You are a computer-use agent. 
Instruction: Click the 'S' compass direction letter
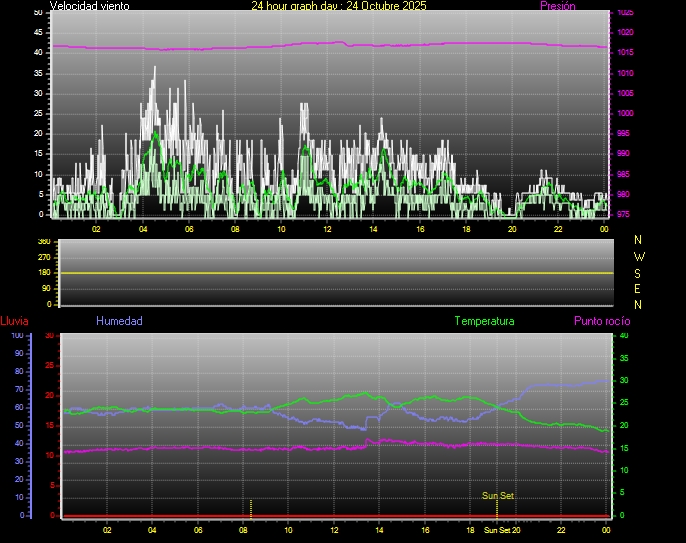pyautogui.click(x=639, y=272)
